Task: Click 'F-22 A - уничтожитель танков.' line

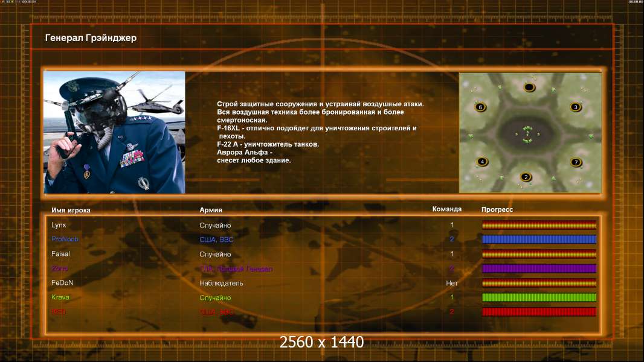Action: 268,144
